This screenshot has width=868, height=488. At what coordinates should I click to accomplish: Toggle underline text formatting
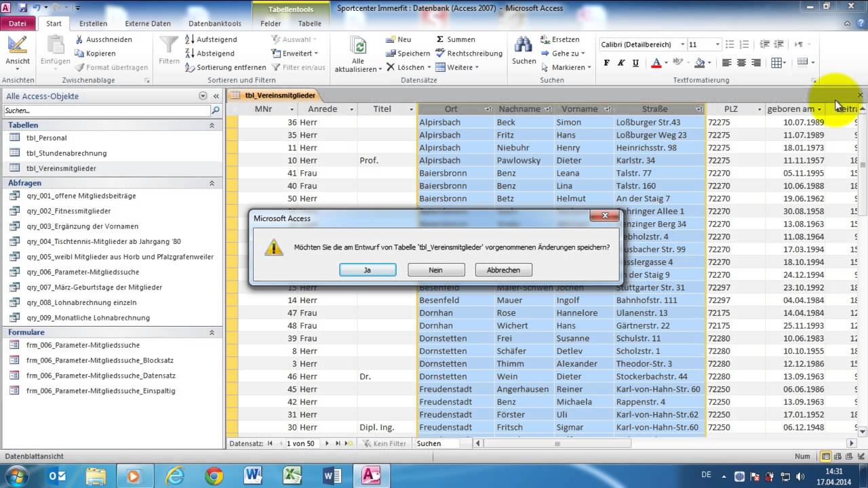point(635,63)
